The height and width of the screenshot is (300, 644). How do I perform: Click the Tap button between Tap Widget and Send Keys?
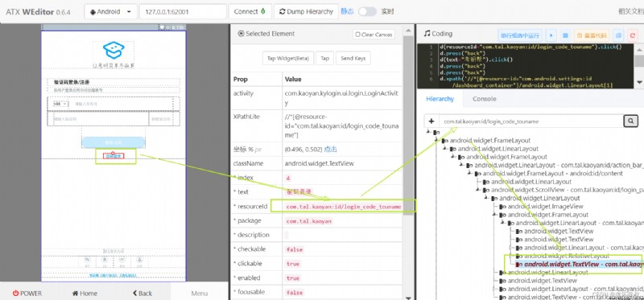[324, 58]
